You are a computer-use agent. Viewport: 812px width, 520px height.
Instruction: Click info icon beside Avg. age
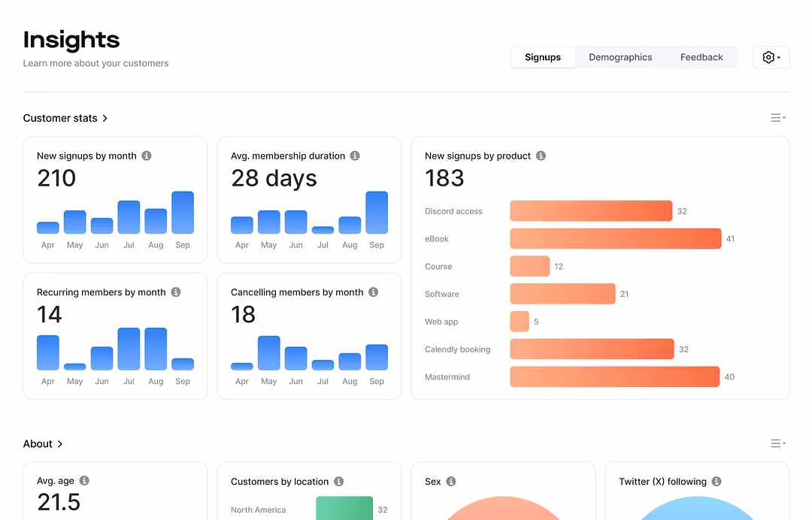click(x=84, y=481)
